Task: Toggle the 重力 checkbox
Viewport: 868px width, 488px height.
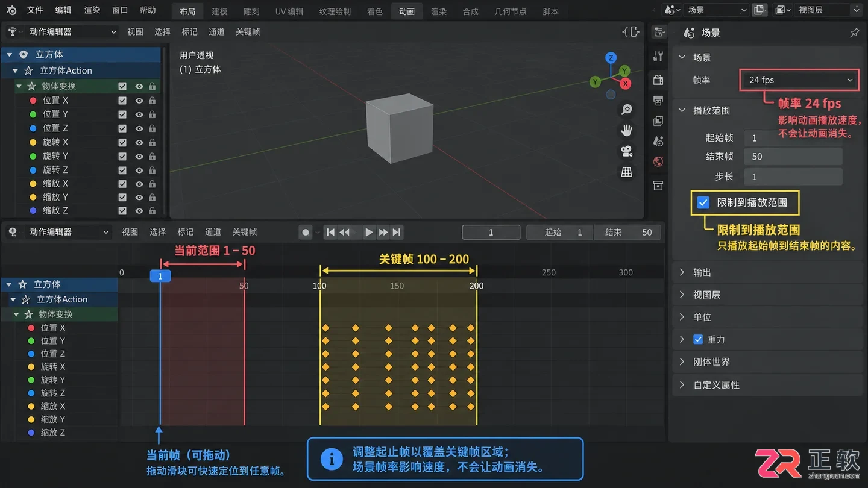Action: (x=698, y=339)
